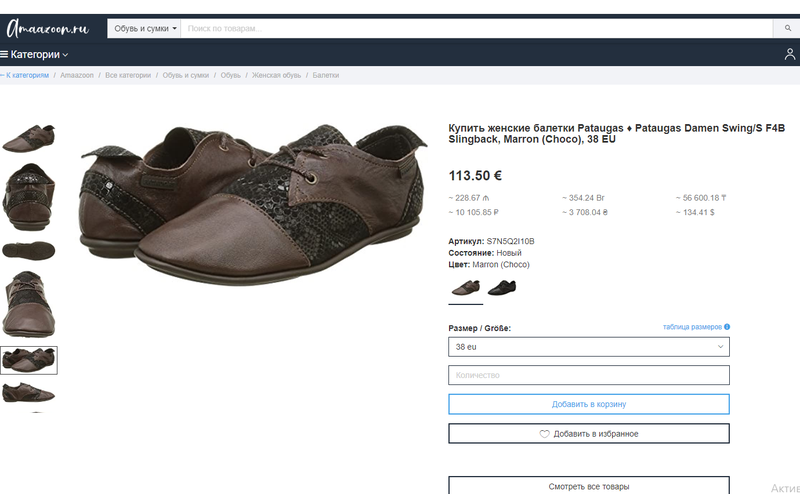The height and width of the screenshot is (494, 800).
Task: Select the brown Marron color swatch
Action: point(465,288)
